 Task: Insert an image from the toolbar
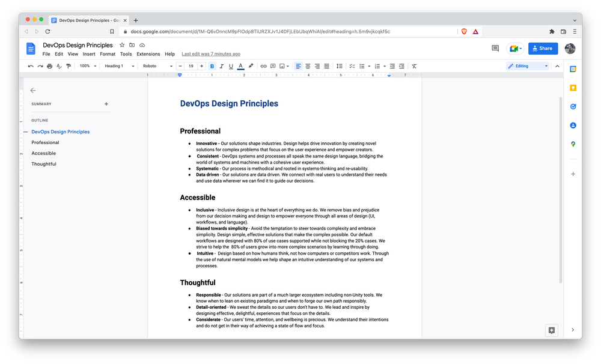(282, 66)
